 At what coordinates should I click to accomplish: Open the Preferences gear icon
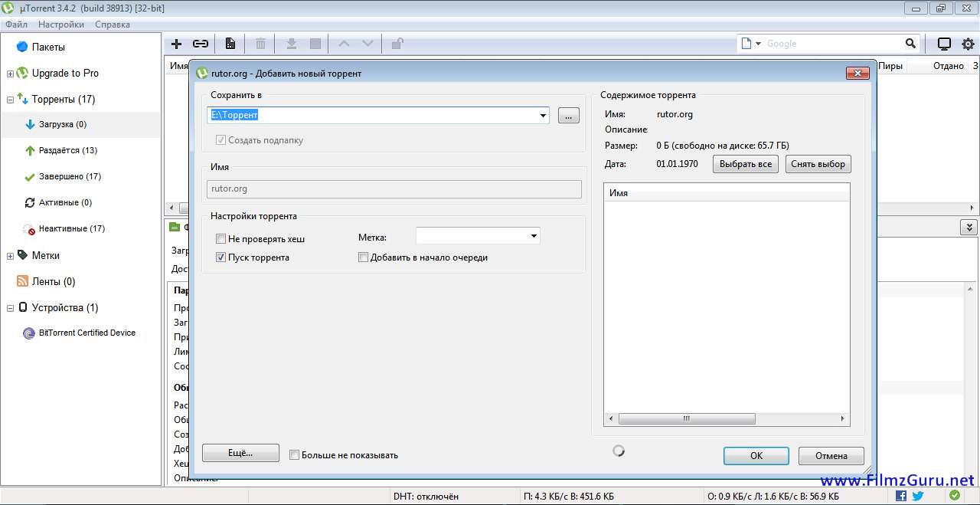pyautogui.click(x=968, y=44)
